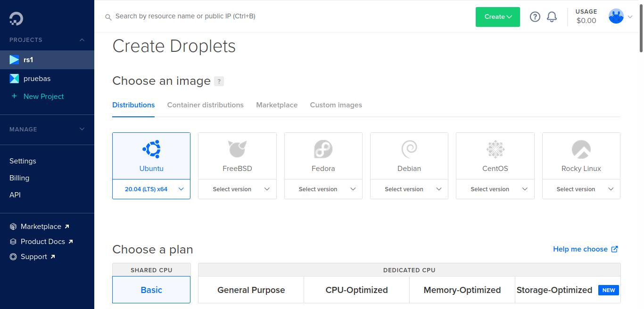
Task: Open the API sidebar link
Action: (x=15, y=195)
